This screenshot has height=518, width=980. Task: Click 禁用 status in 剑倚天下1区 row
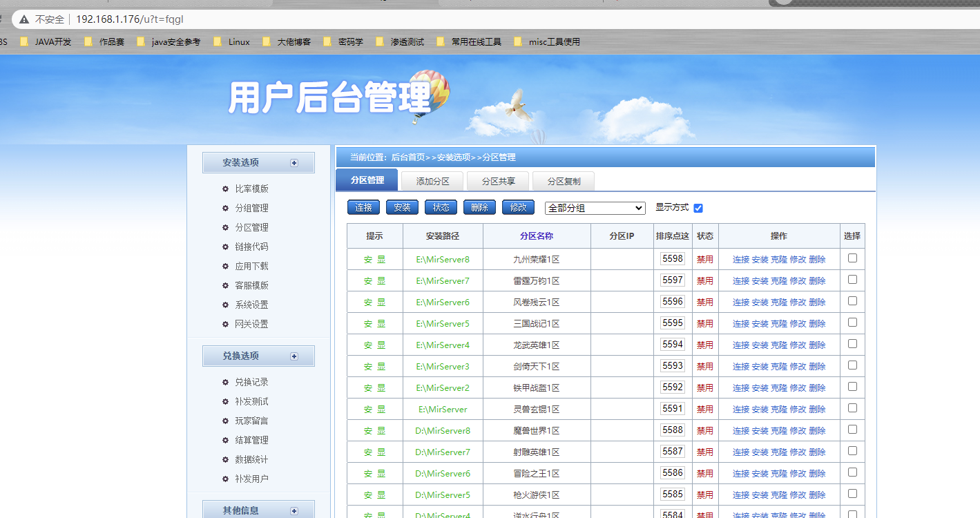pyautogui.click(x=704, y=367)
